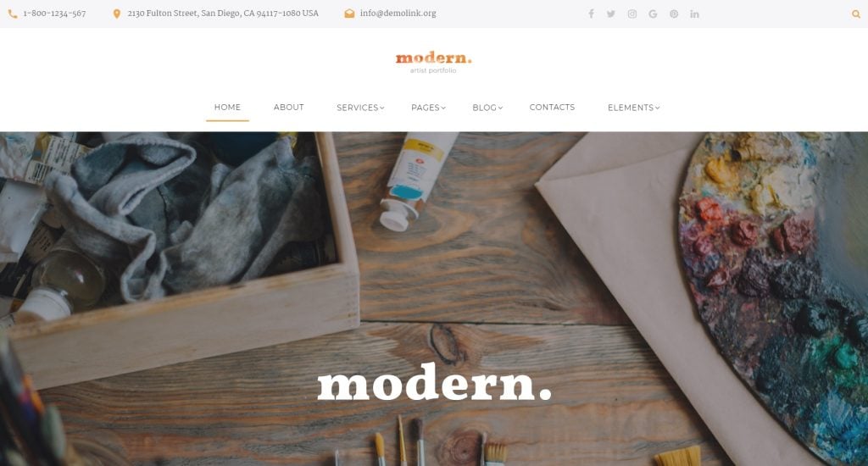Open the Instagram social icon

[x=632, y=14]
